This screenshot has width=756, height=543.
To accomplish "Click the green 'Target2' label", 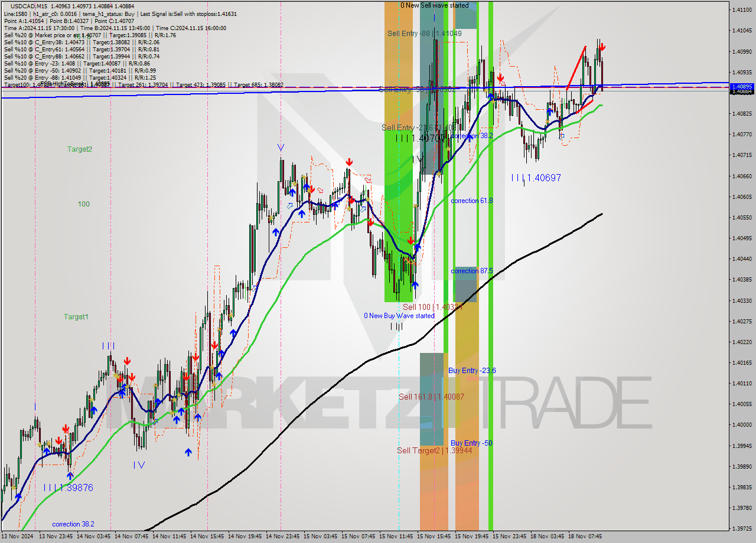I will [79, 149].
